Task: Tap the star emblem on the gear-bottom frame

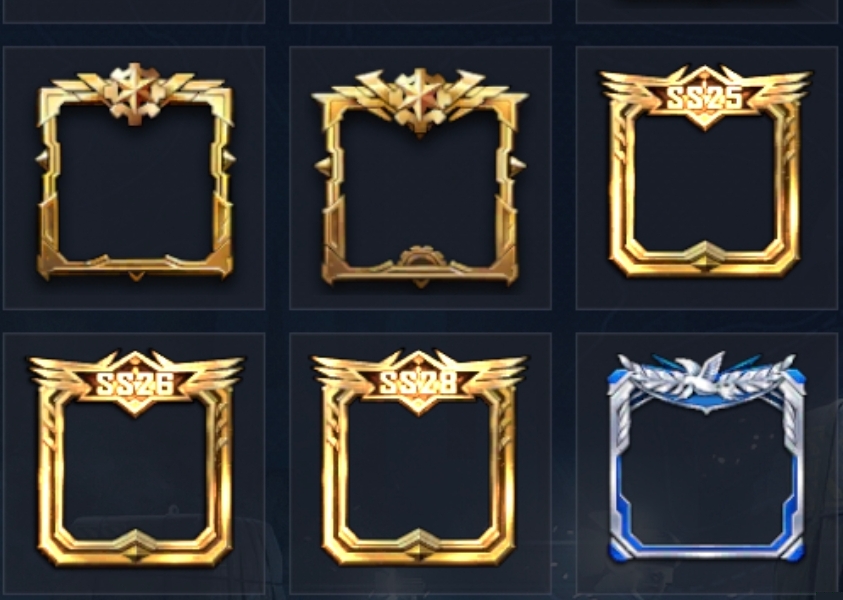Action: tap(419, 100)
